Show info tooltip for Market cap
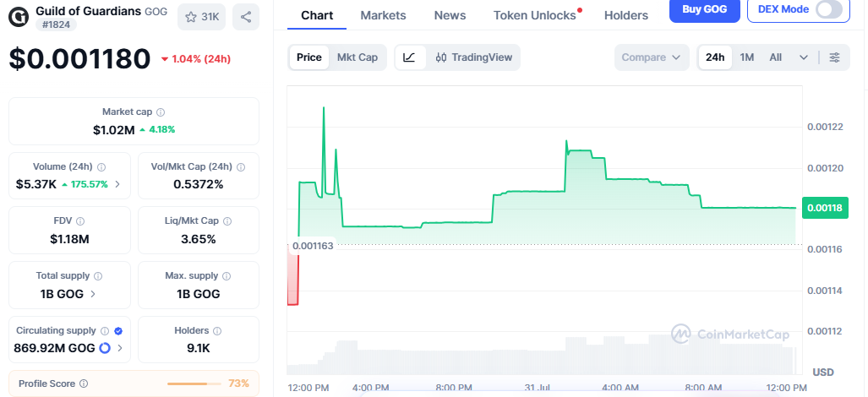Viewport: 868px width, 397px height. pyautogui.click(x=161, y=112)
